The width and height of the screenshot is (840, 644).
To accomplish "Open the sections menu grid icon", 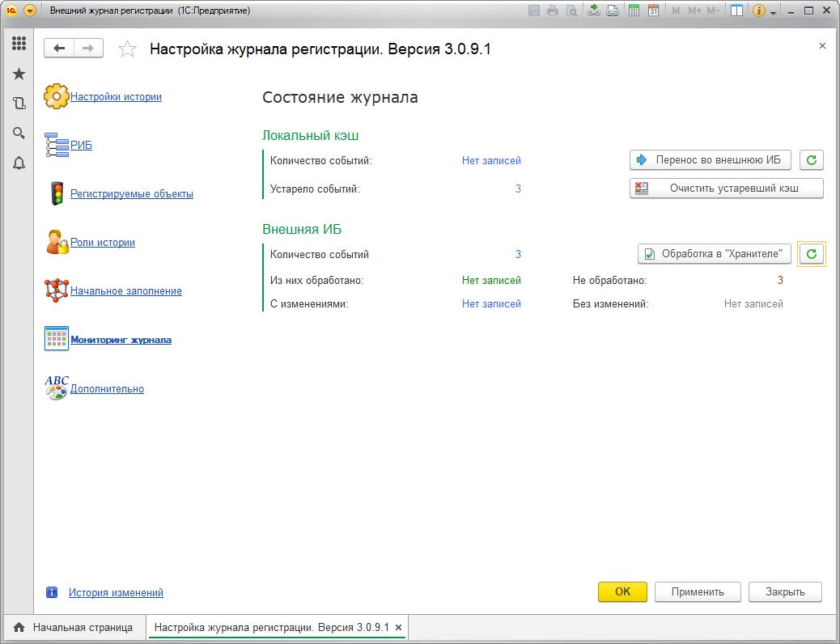I will 19,44.
